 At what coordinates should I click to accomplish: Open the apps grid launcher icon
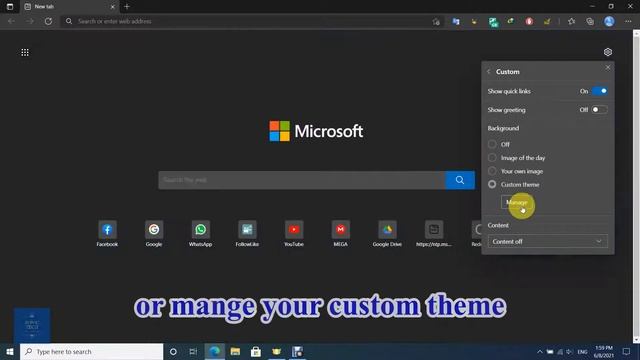tap(25, 52)
